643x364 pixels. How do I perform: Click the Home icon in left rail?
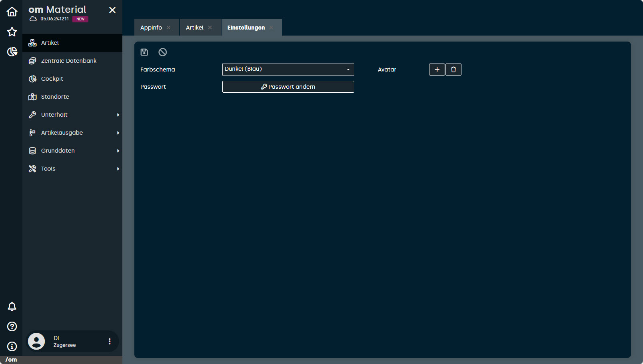pyautogui.click(x=12, y=12)
